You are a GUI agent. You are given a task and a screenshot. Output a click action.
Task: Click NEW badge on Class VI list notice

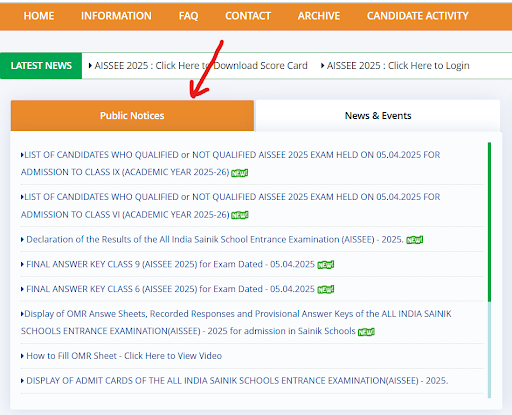(240, 215)
